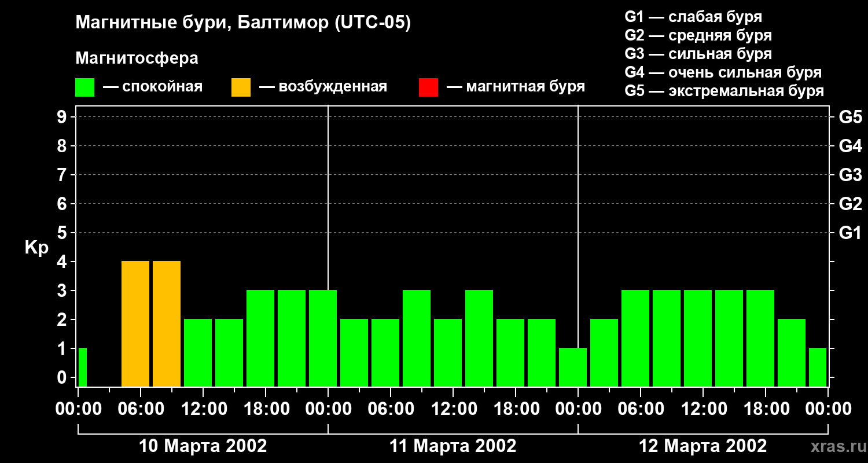The height and width of the screenshot is (463, 868).
Task: Select the legend label "— возбужденная"
Action: tap(323, 87)
